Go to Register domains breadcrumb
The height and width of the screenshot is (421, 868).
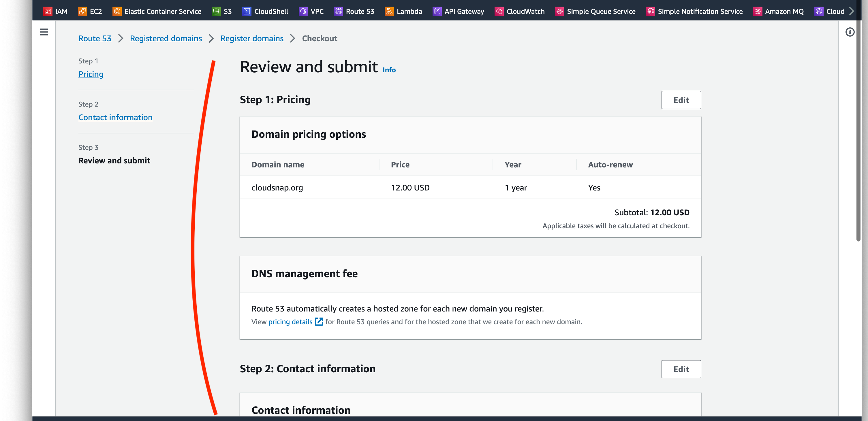point(252,38)
